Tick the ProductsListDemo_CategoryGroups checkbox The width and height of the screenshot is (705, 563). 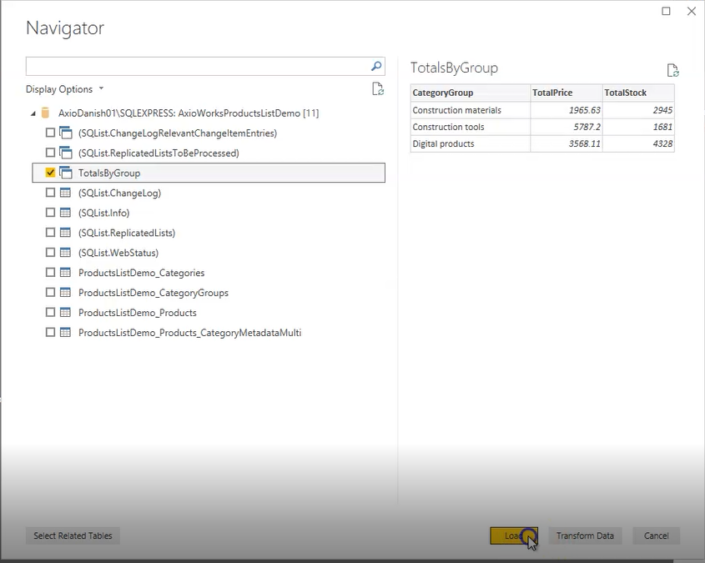coord(50,293)
